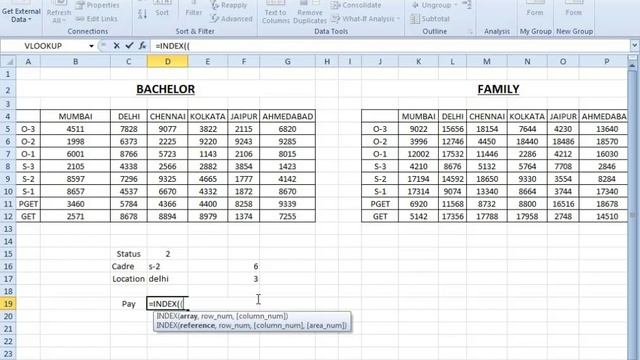This screenshot has width=640, height=360.
Task: Click PGET in the FAMILY table
Action: [380, 204]
